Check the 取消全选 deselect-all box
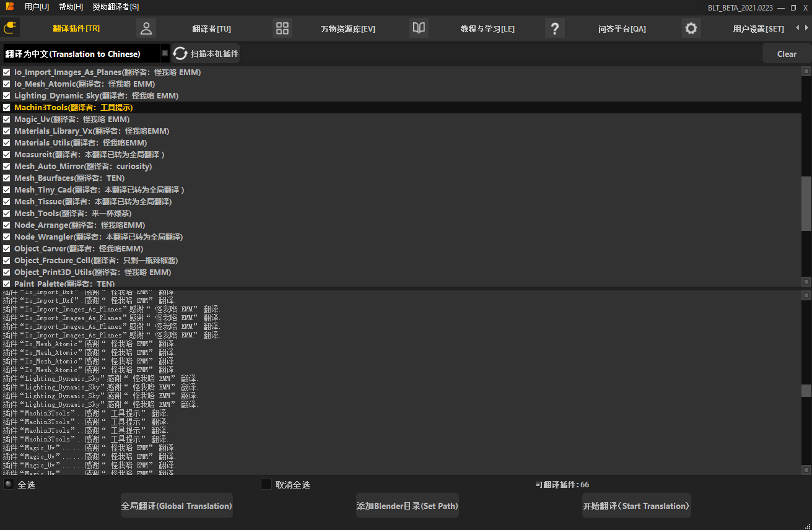Screen dimensions: 812x530 click(x=266, y=484)
